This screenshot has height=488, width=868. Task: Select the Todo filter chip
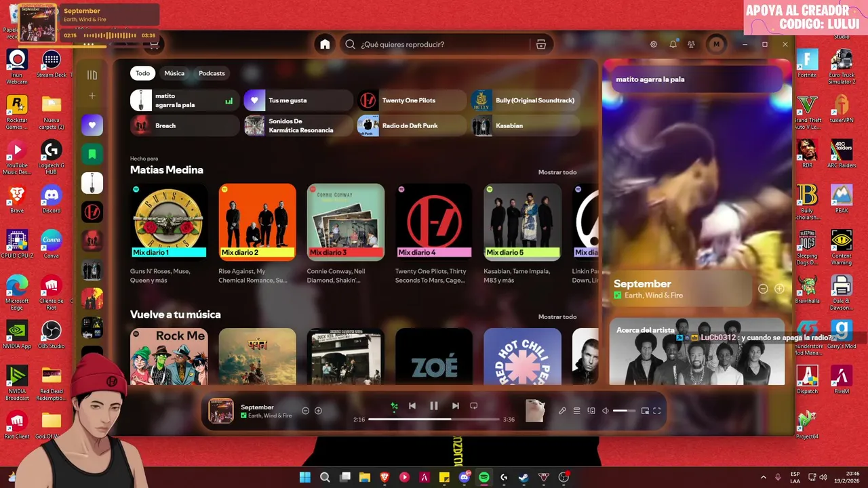pyautogui.click(x=142, y=73)
